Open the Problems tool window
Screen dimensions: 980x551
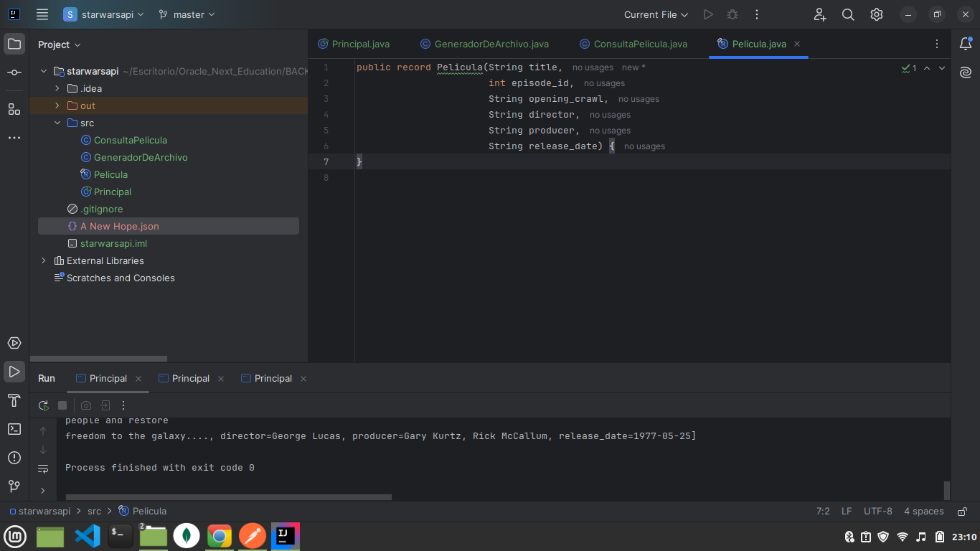click(x=14, y=458)
